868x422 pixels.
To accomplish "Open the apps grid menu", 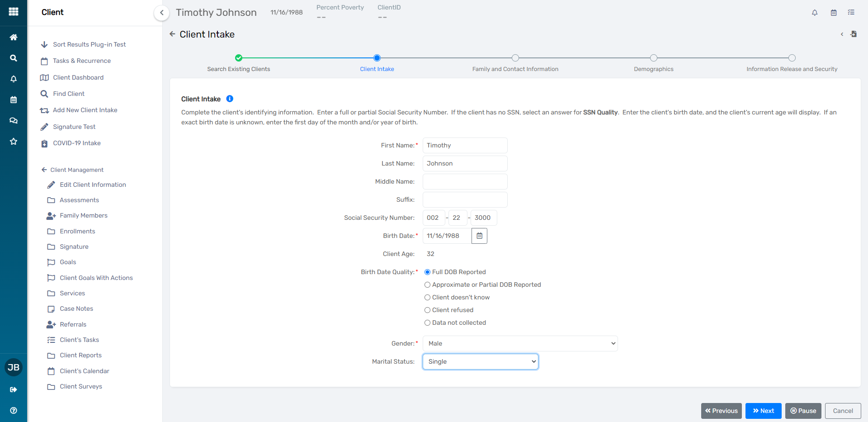I will tap(14, 12).
